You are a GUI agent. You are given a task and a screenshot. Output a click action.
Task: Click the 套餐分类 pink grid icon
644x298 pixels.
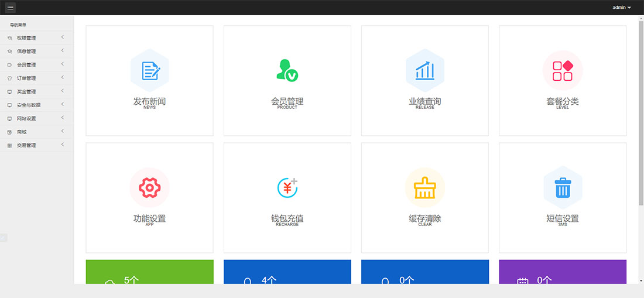[563, 70]
